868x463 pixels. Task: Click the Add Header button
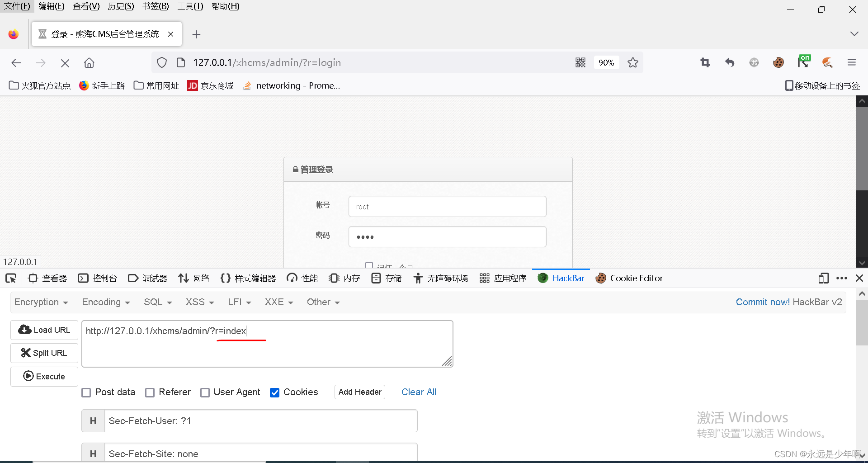point(360,392)
